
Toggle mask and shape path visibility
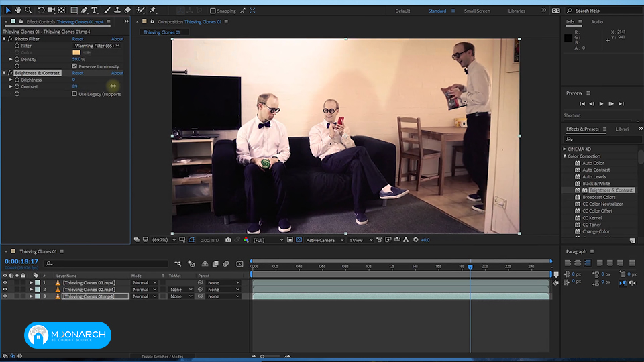[x=191, y=240]
